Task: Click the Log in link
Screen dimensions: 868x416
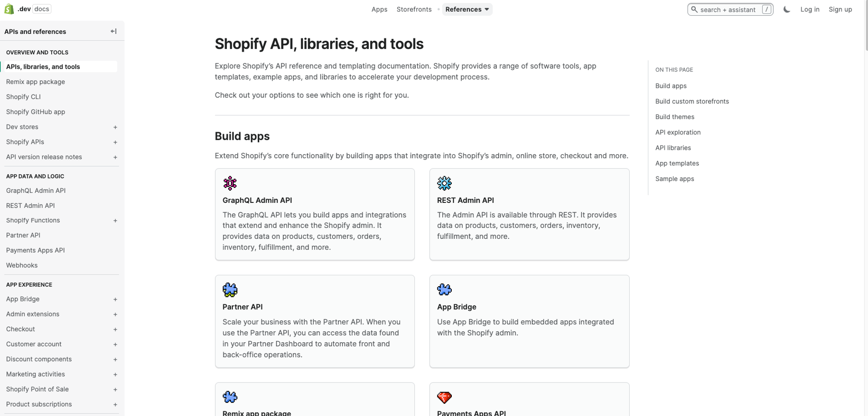Action: (x=810, y=10)
